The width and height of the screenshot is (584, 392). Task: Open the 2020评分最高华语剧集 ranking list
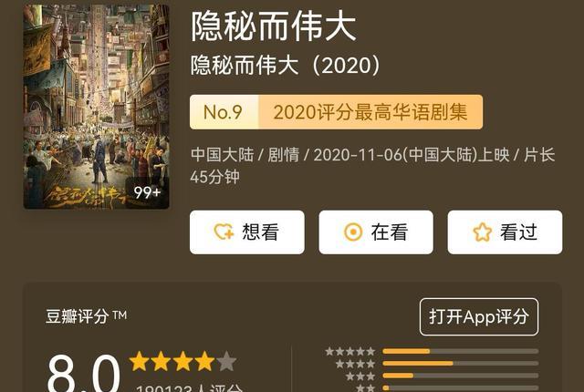[370, 112]
